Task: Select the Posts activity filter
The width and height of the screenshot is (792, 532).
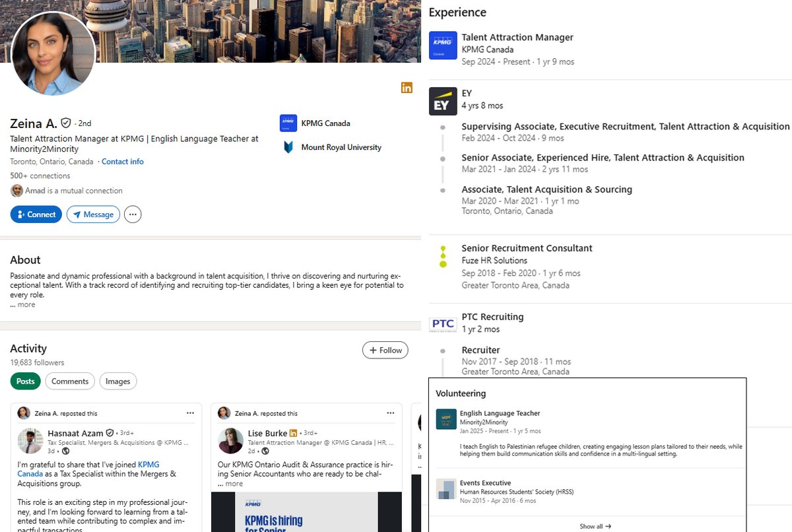Action: [x=26, y=382]
